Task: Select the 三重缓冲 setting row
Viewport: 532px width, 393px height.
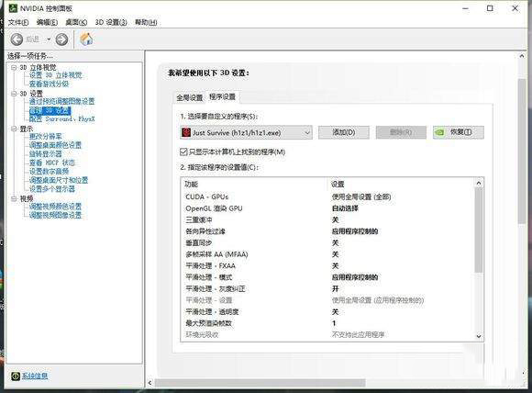Action: [327, 220]
